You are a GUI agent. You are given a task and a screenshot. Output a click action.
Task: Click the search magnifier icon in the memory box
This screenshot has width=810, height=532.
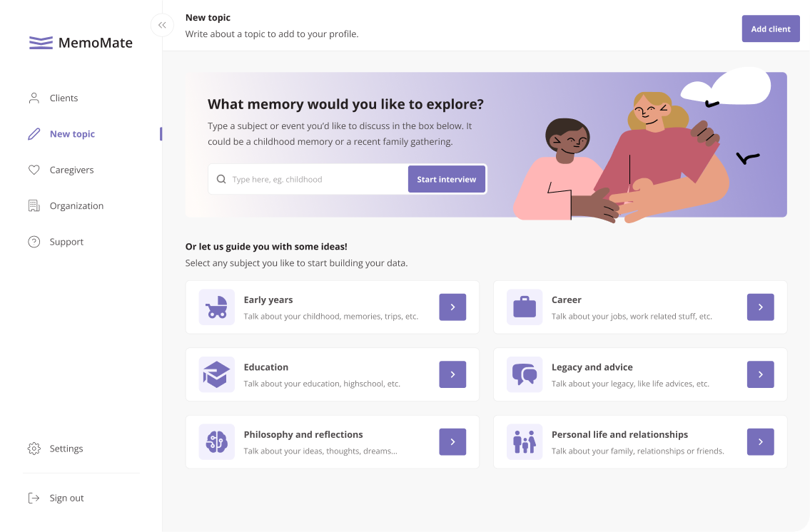click(x=221, y=180)
